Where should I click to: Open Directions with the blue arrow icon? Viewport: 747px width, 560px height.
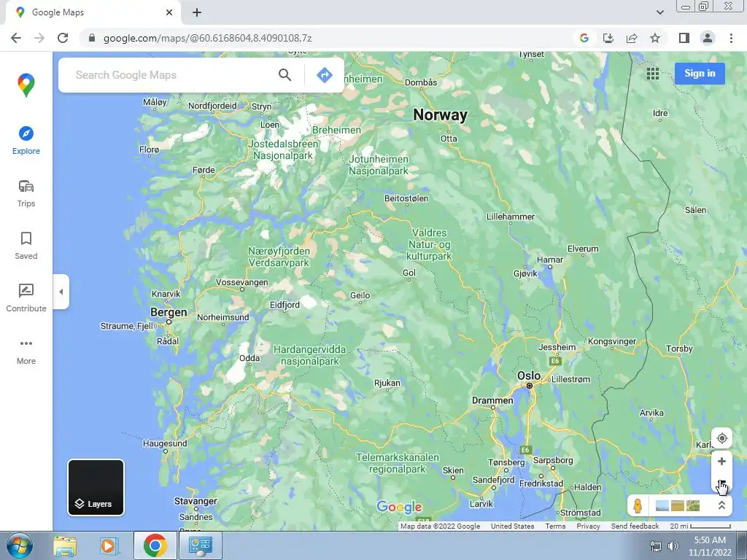325,75
